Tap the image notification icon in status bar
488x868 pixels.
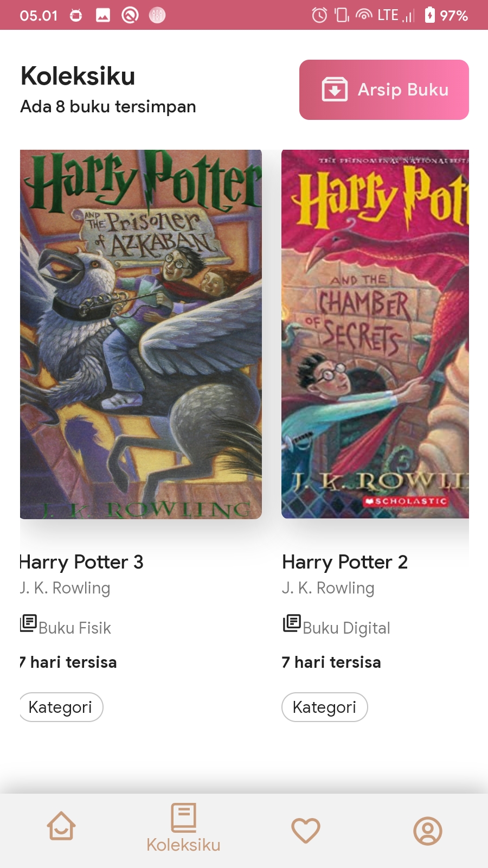click(x=103, y=15)
